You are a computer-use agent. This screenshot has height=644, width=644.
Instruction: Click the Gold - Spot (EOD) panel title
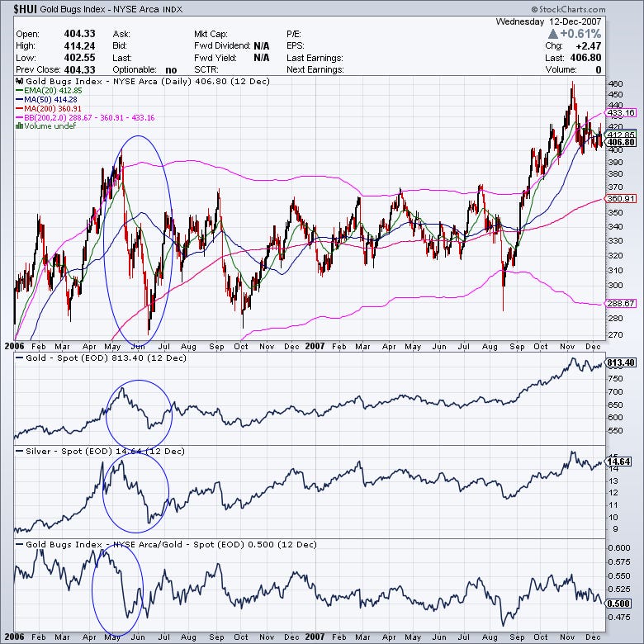click(106, 358)
